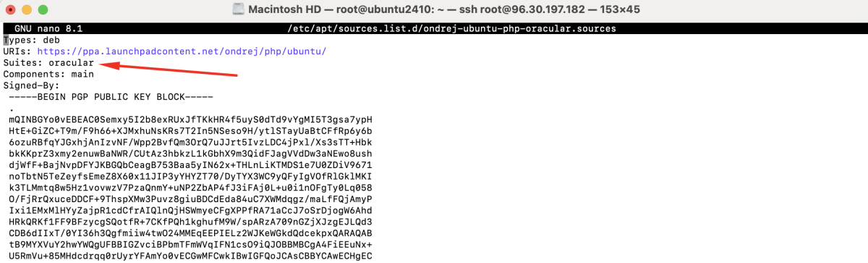The height and width of the screenshot is (263, 868).
Task: Click the last visible line starting 'U5RmVu+85MH'
Action: (x=190, y=255)
